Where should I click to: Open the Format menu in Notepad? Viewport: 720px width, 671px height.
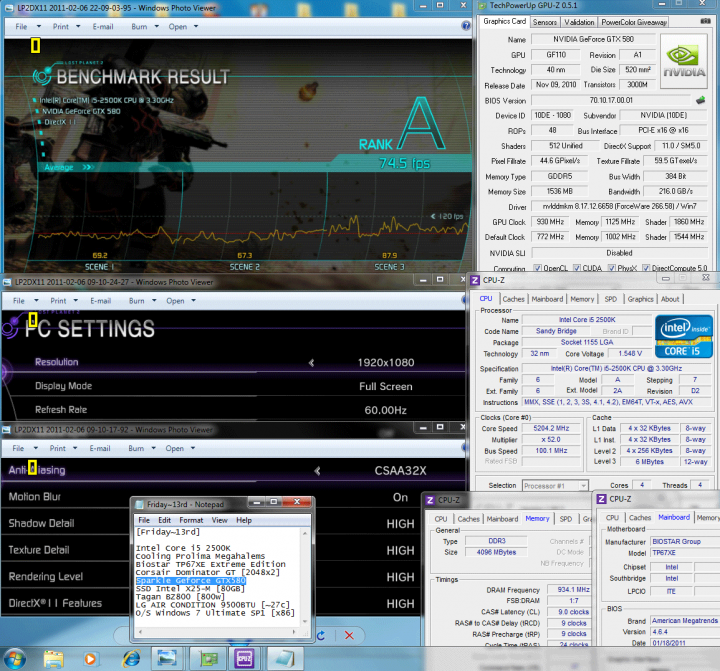point(191,520)
